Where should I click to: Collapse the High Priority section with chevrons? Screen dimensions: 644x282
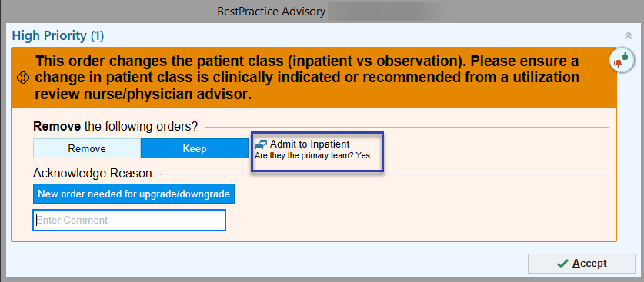[x=629, y=36]
